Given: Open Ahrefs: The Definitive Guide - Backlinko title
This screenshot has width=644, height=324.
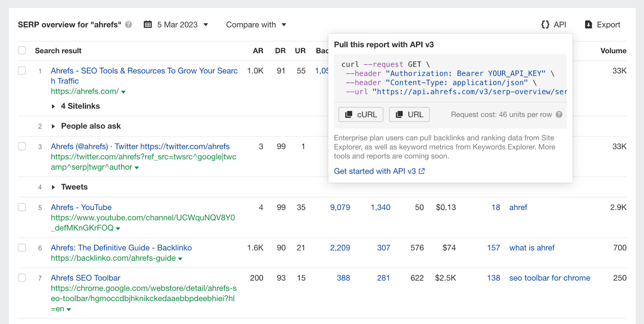Looking at the screenshot, I should (x=121, y=247).
